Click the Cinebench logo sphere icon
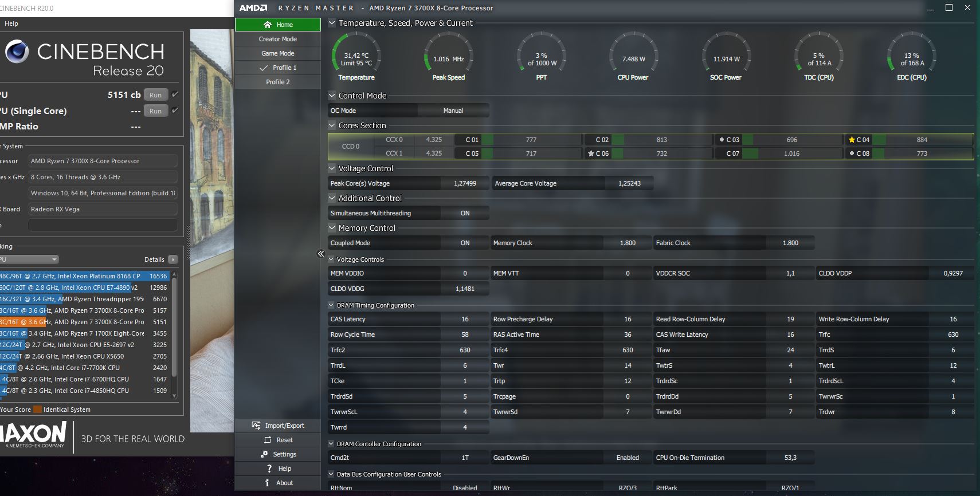This screenshot has width=980, height=496. pyautogui.click(x=17, y=52)
